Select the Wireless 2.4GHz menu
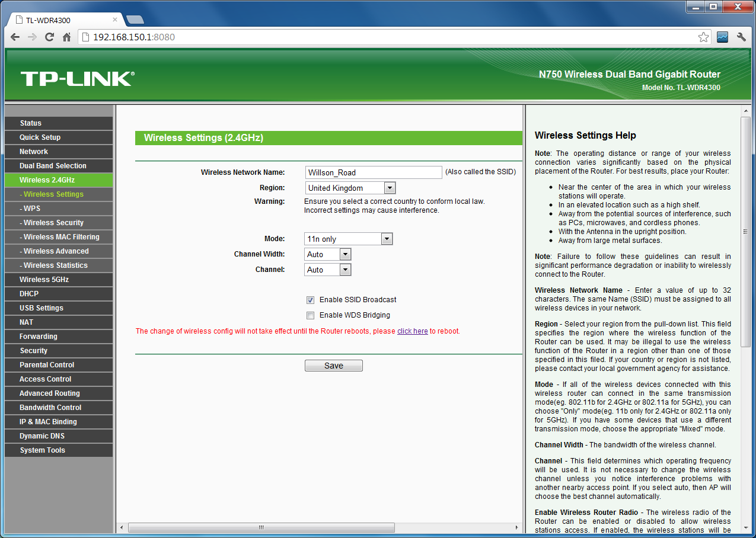Viewport: 756px width, 538px height. pyautogui.click(x=58, y=180)
